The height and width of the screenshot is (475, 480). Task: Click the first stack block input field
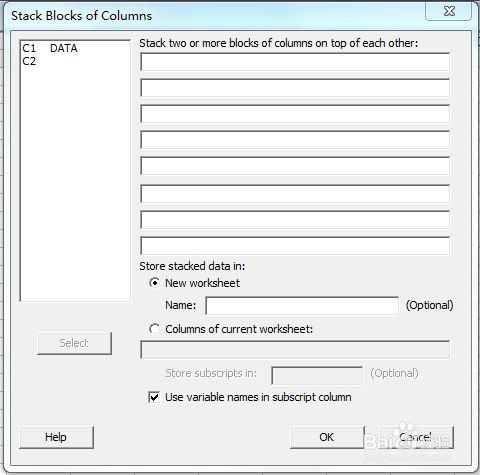[x=295, y=62]
